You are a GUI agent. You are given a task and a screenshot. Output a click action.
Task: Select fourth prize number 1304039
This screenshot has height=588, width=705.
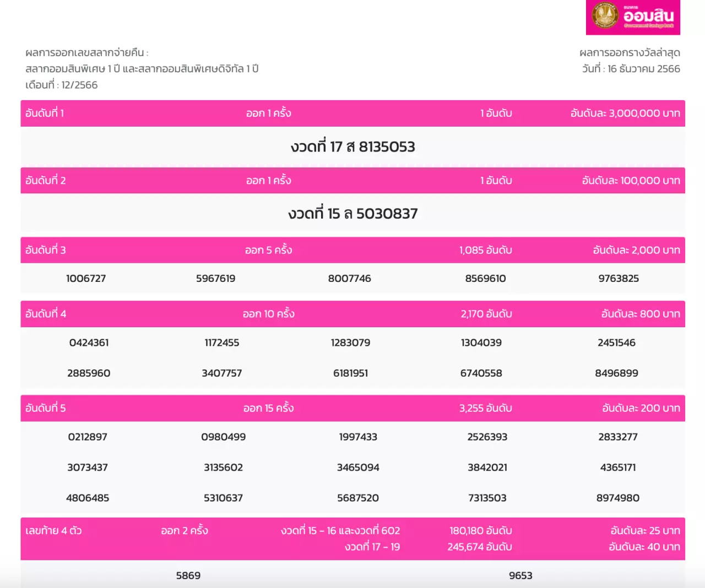(481, 342)
